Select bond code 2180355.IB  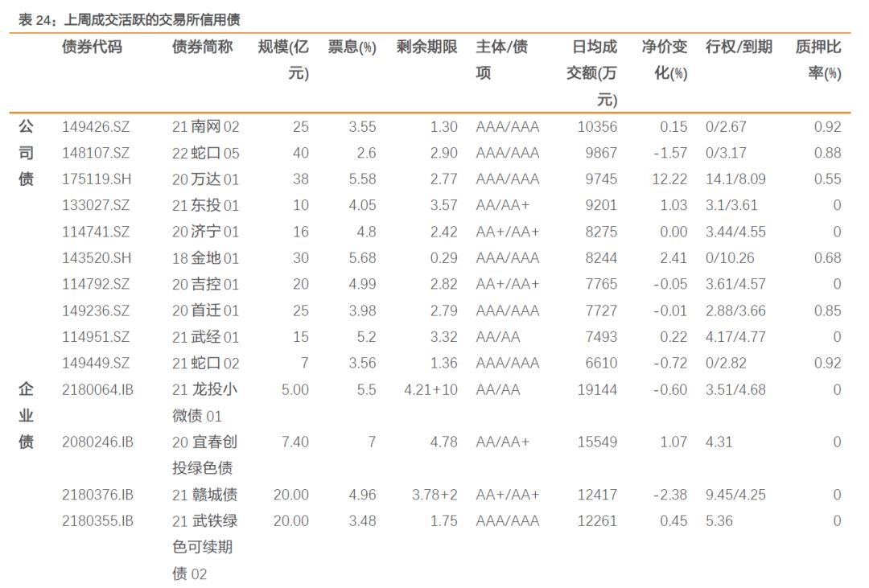click(x=97, y=521)
